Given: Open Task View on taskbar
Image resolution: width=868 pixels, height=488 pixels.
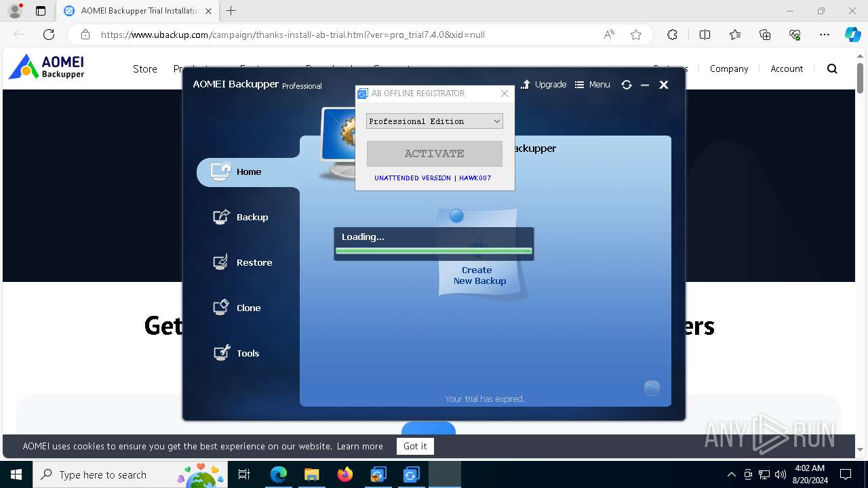Looking at the screenshot, I should coord(244,474).
